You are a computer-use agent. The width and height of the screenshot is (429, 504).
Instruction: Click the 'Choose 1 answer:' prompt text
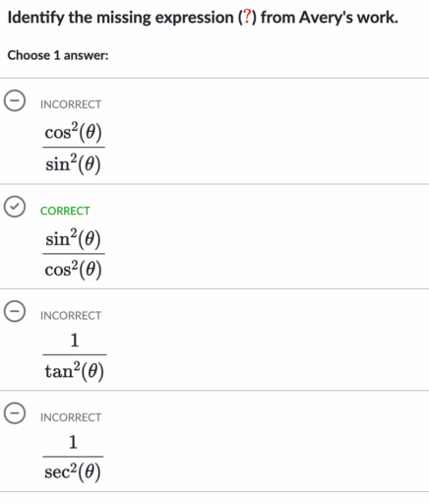pos(58,55)
